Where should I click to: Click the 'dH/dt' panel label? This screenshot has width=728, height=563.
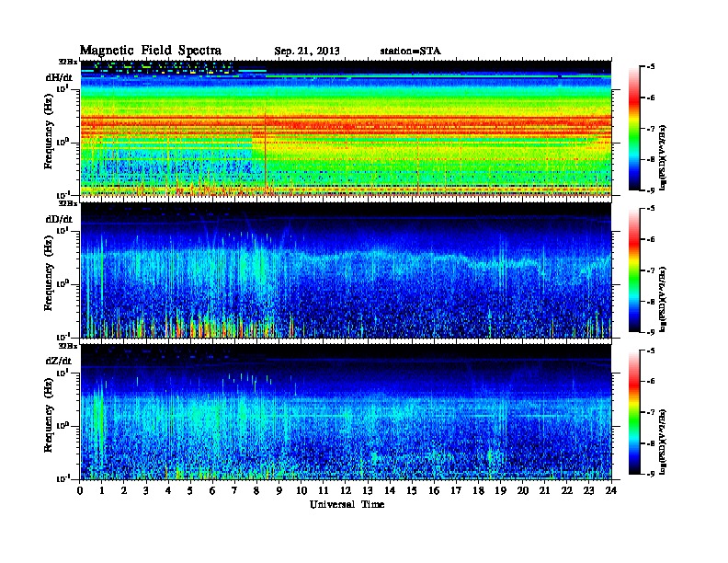pos(59,77)
